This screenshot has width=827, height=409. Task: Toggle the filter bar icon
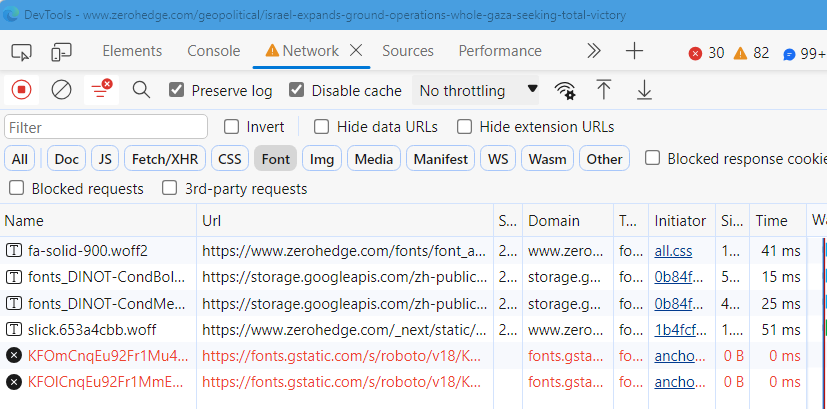[101, 90]
